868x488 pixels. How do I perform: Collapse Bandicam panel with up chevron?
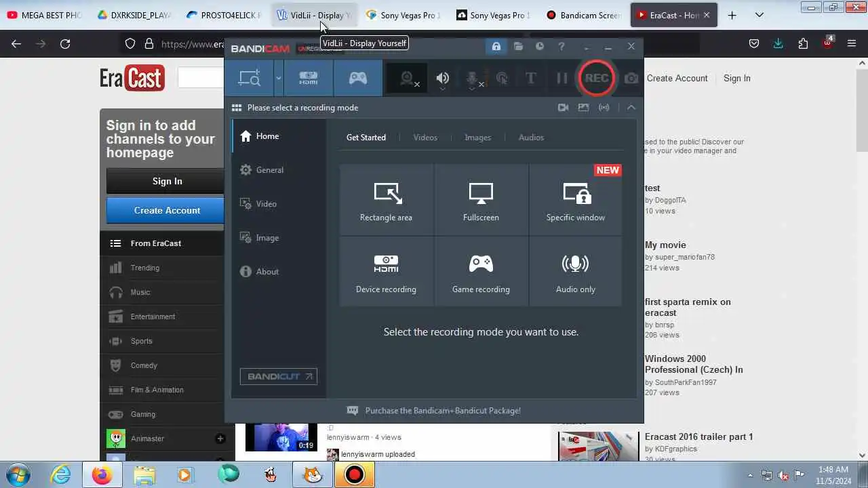pos(631,108)
